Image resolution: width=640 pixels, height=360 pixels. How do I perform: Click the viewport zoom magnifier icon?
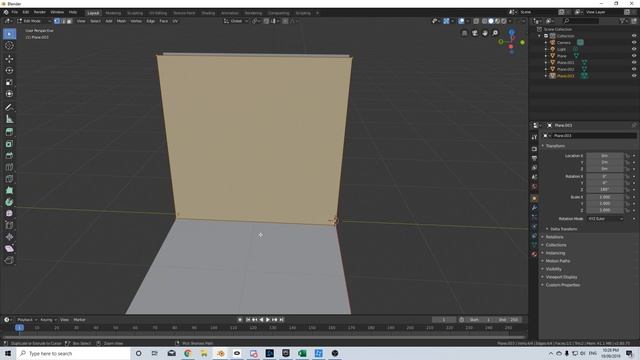click(x=495, y=33)
